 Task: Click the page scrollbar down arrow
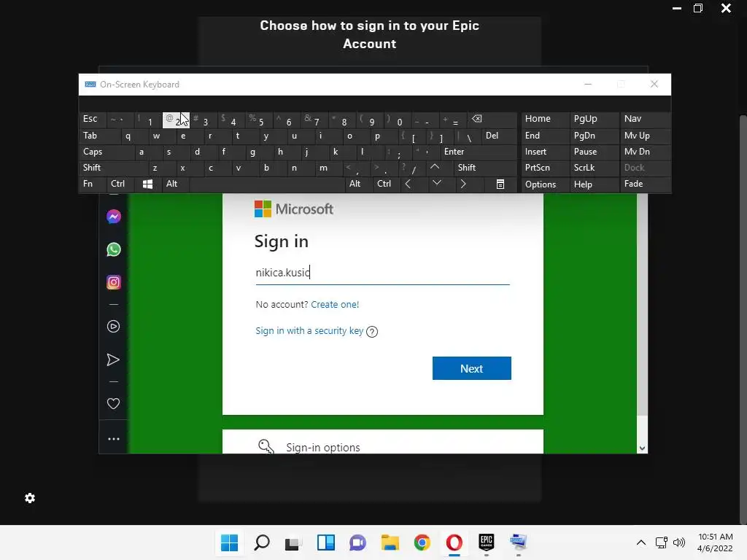coord(642,448)
